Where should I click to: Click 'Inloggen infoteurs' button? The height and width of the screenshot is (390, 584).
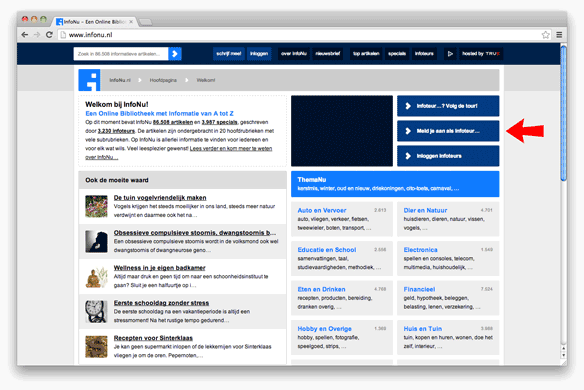(448, 156)
